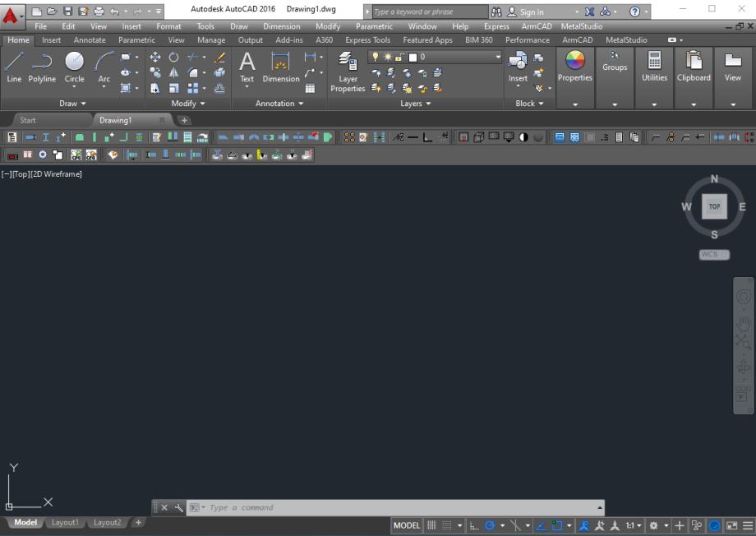This screenshot has height=536, width=756.
Task: Toggle polar tracking in status bar
Action: tap(490, 525)
